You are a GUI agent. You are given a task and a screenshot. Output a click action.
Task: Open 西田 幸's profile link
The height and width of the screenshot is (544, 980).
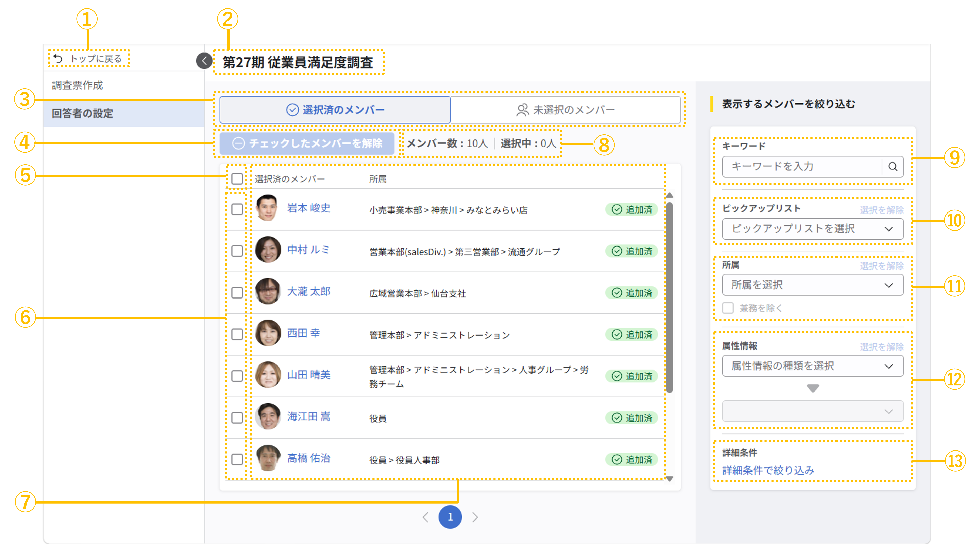[303, 333]
